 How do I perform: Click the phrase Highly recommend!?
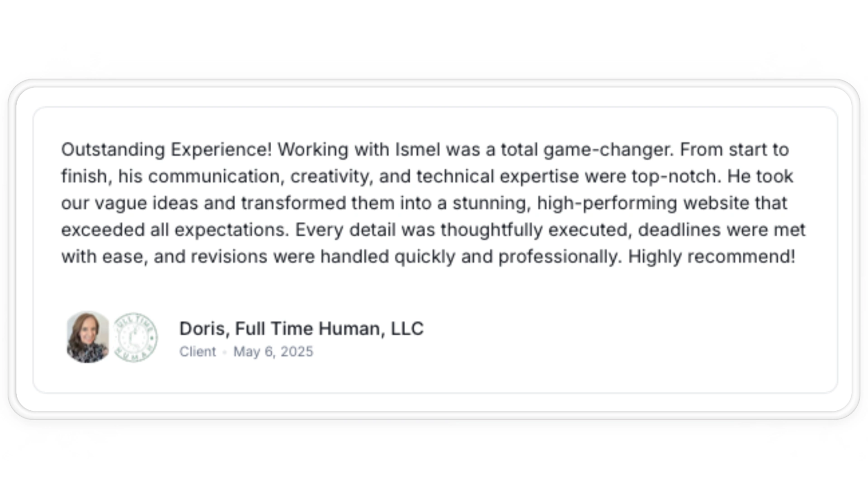coord(712,257)
